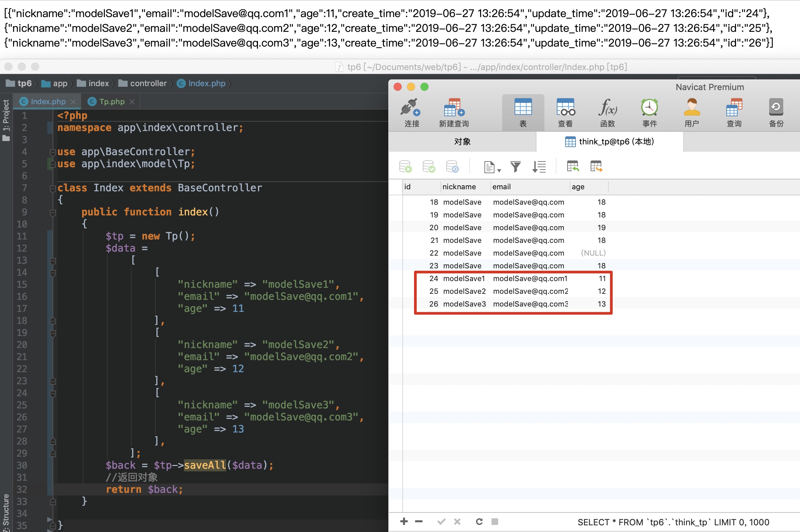Click the app breadcrumb folder
Viewport: 800px width, 532px height.
55,83
